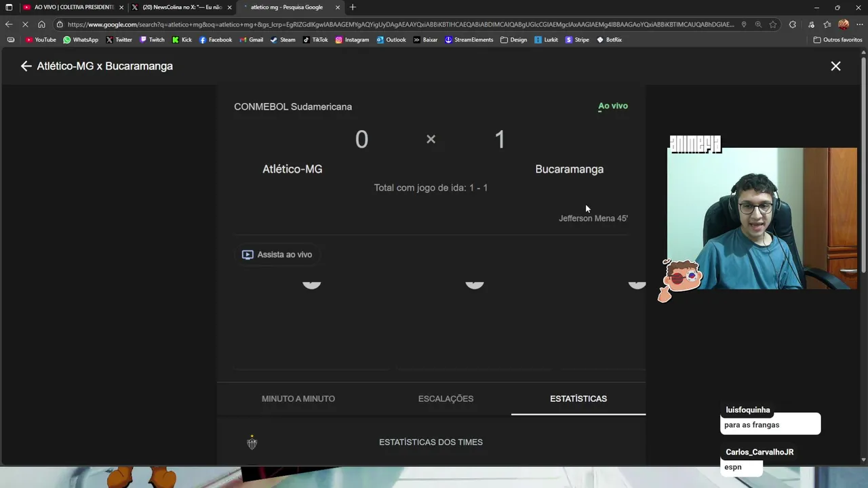Open the YouTube bookmark

[x=41, y=40]
